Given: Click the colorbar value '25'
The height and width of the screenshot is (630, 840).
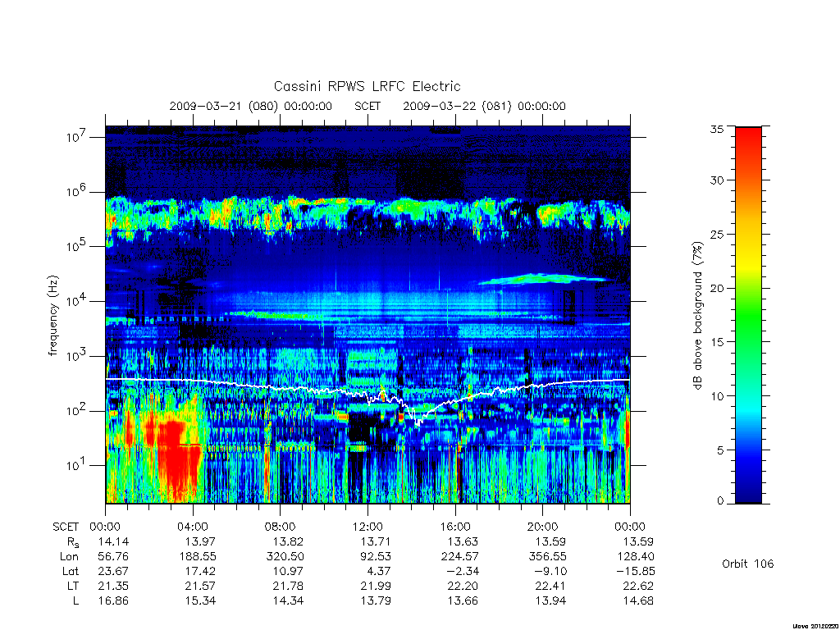Looking at the screenshot, I should click(x=717, y=234).
